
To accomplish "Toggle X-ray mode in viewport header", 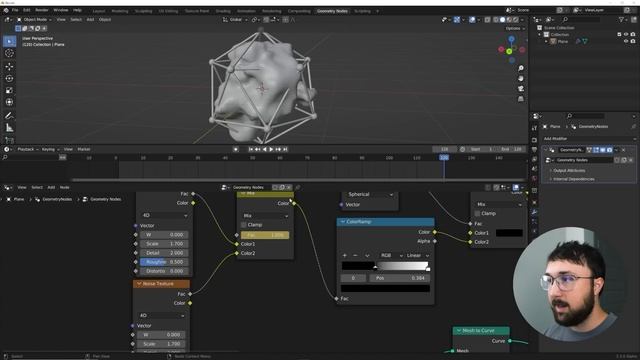I will coord(487,20).
